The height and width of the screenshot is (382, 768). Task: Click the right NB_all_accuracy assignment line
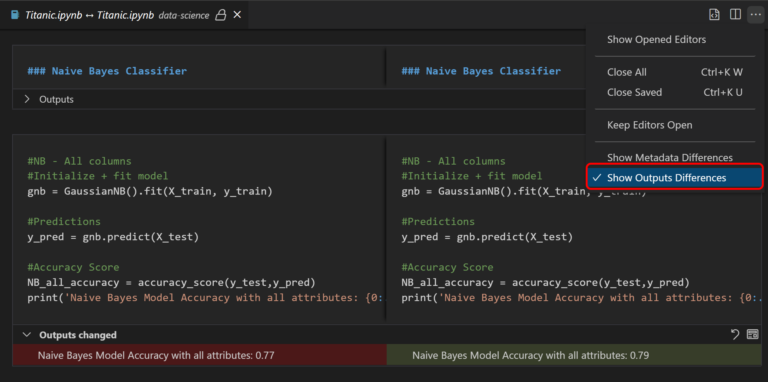546,283
